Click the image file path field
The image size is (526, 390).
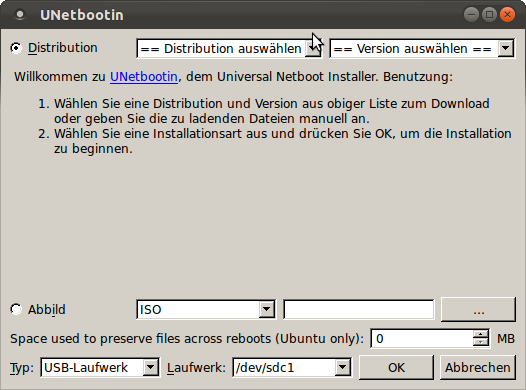click(359, 309)
